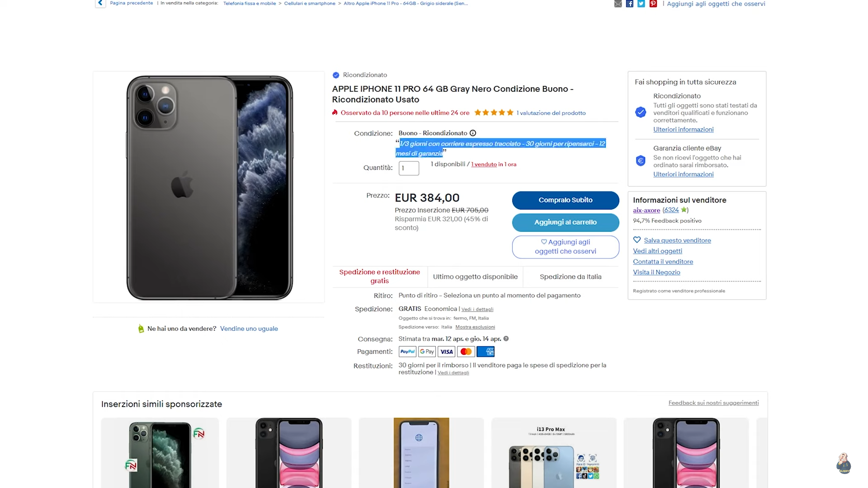Open Telefonia fissa e mobile breadcrumb

point(250,4)
